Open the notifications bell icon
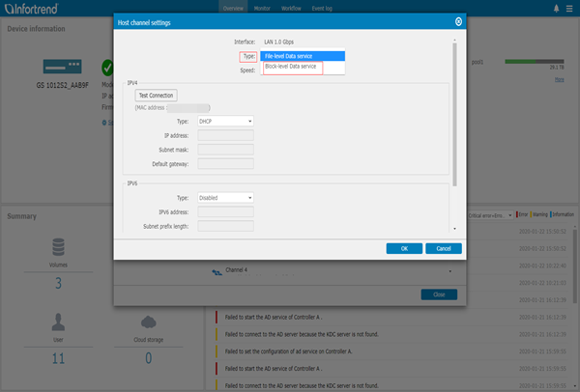580x392 pixels. (x=556, y=8)
